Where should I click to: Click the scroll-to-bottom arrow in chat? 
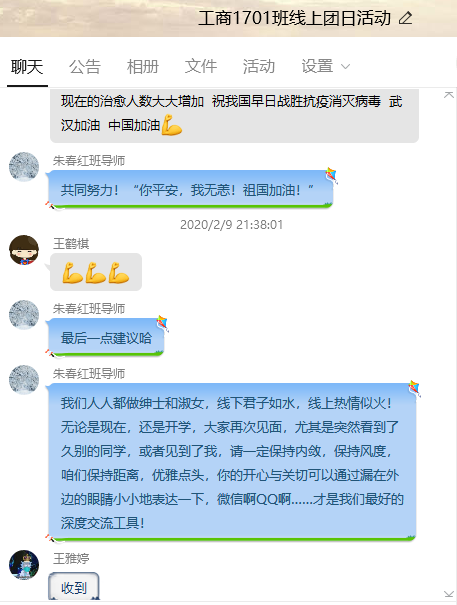point(449,594)
